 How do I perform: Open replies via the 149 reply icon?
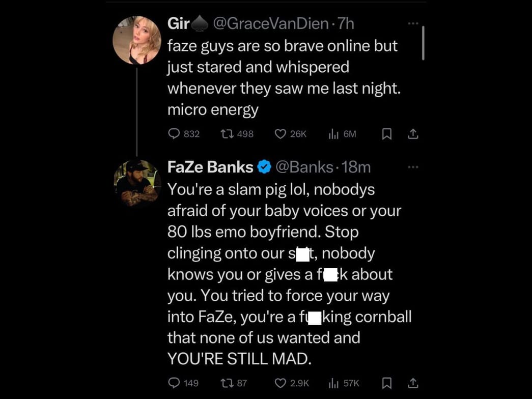click(x=174, y=383)
